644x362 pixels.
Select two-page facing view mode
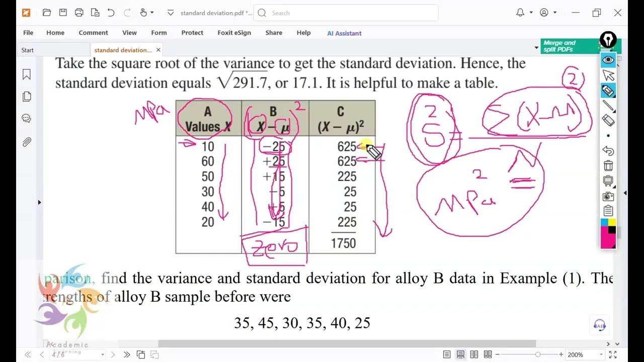(474, 354)
